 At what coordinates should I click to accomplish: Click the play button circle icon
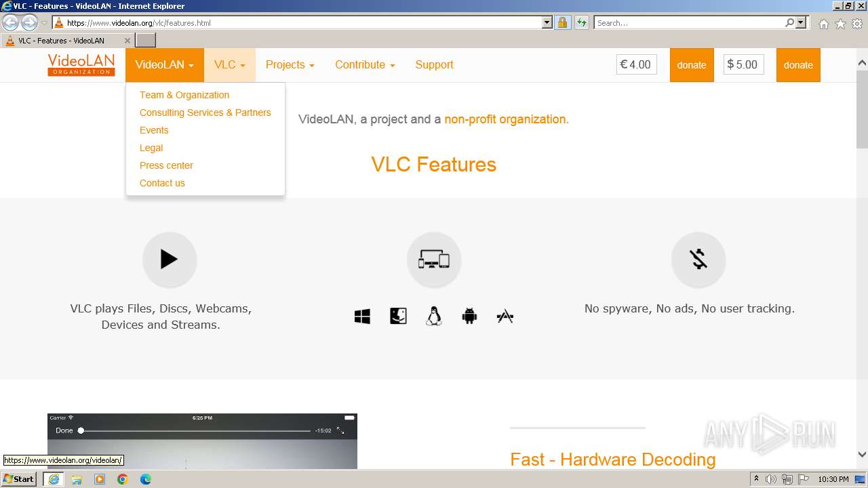[170, 260]
